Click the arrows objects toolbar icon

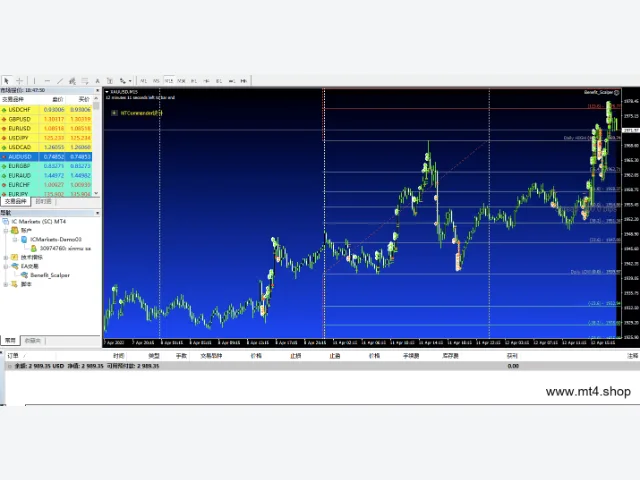coord(122,81)
